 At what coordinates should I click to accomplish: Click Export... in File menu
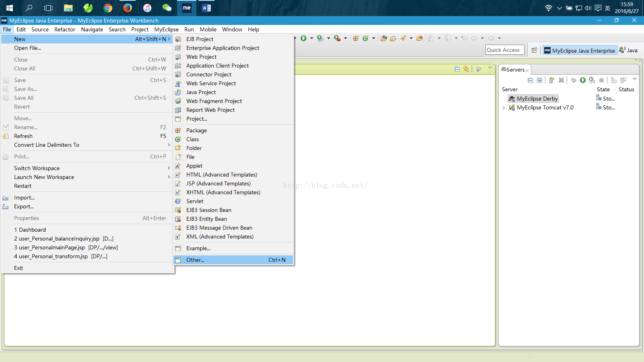tap(87, 206)
